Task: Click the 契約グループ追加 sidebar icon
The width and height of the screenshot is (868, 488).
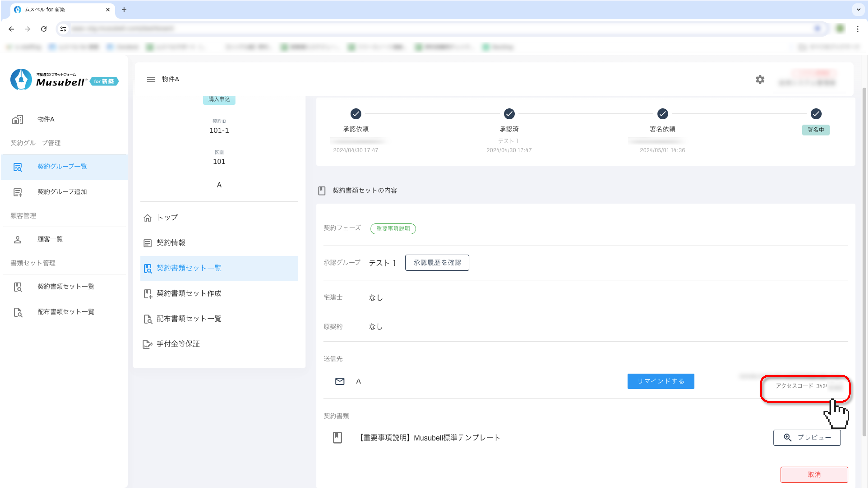Action: pyautogui.click(x=18, y=192)
